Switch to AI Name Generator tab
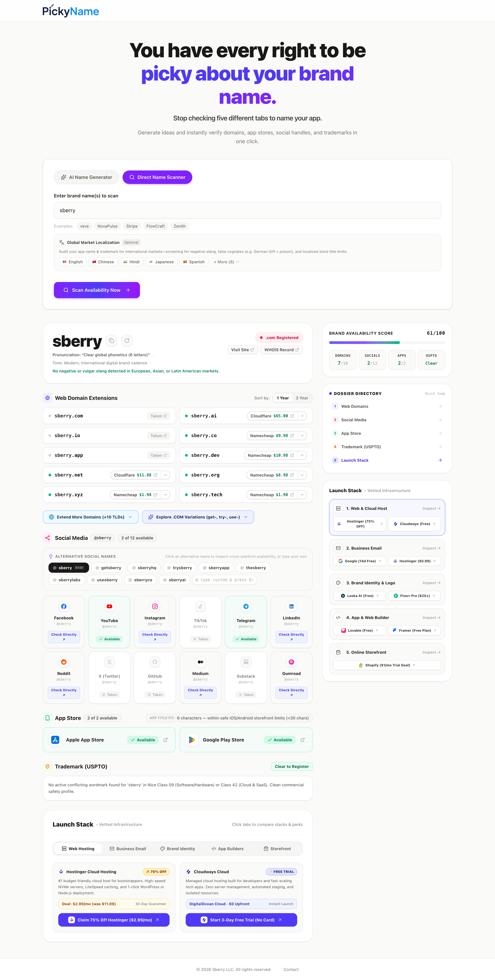Viewport: 495px width, 980px height. pos(86,177)
